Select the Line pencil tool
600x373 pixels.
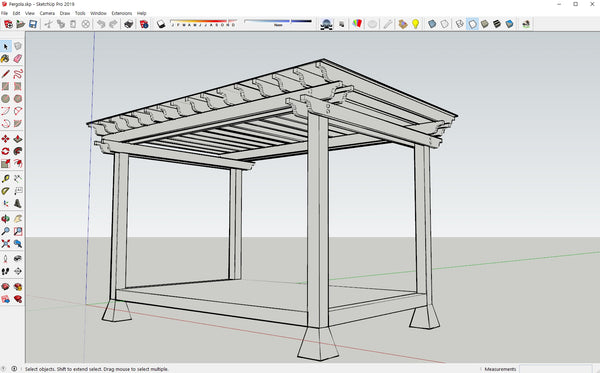pos(5,73)
